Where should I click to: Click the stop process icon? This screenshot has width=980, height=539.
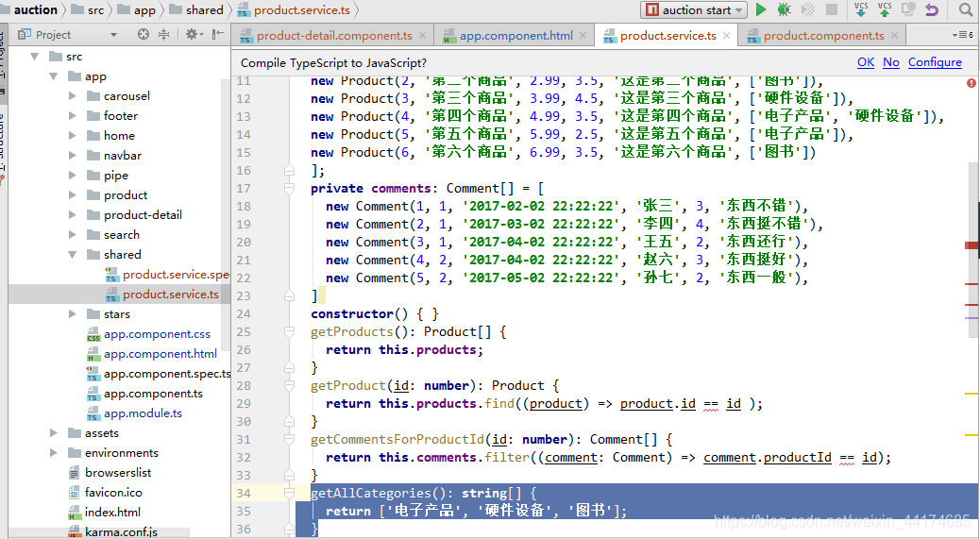pos(831,9)
